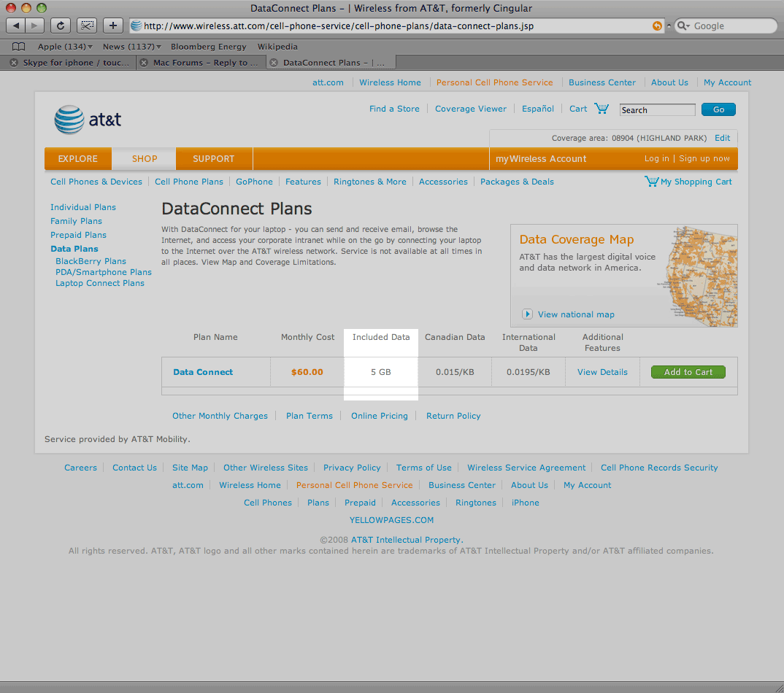This screenshot has width=784, height=693.
Task: Open Family Plans in sidebar
Action: 76,221
